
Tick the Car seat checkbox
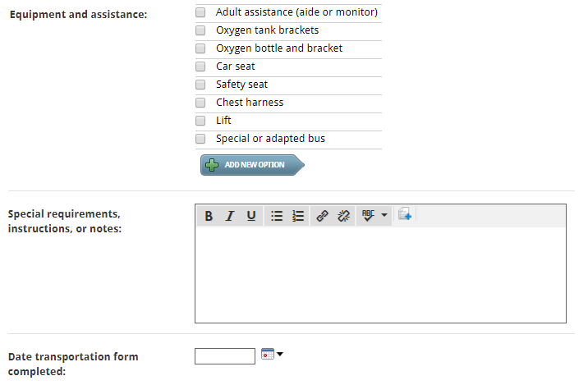(200, 66)
